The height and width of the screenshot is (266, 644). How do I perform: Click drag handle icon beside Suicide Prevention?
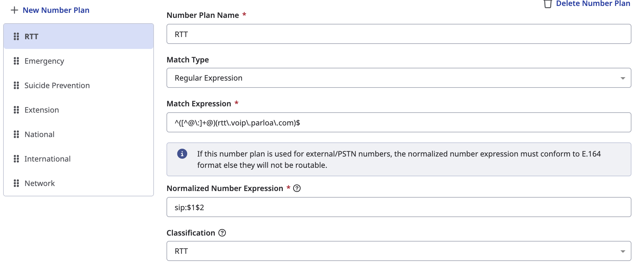coord(16,85)
